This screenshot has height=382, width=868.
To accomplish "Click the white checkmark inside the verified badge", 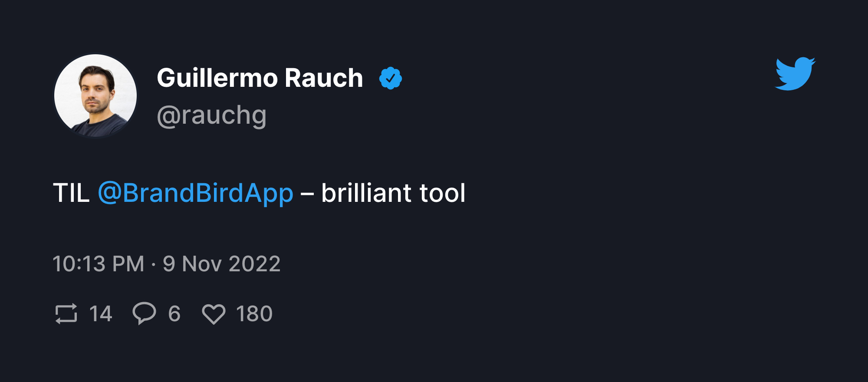I will [x=391, y=78].
